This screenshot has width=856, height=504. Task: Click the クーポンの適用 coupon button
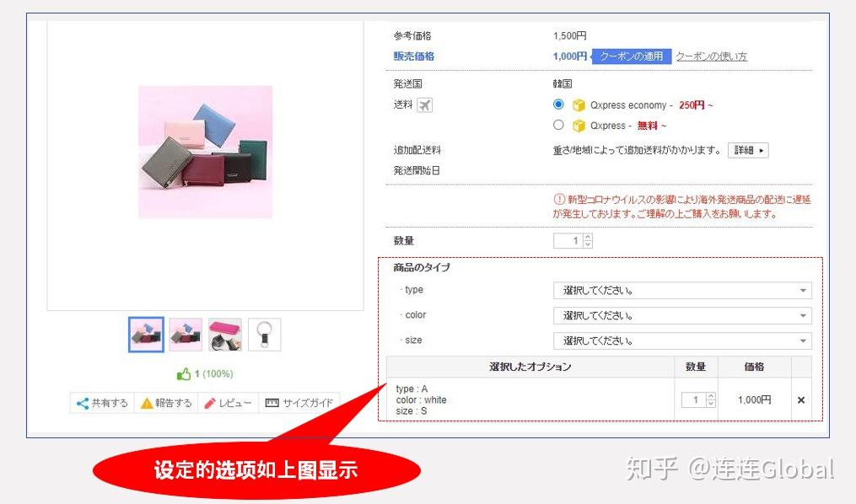click(x=631, y=56)
